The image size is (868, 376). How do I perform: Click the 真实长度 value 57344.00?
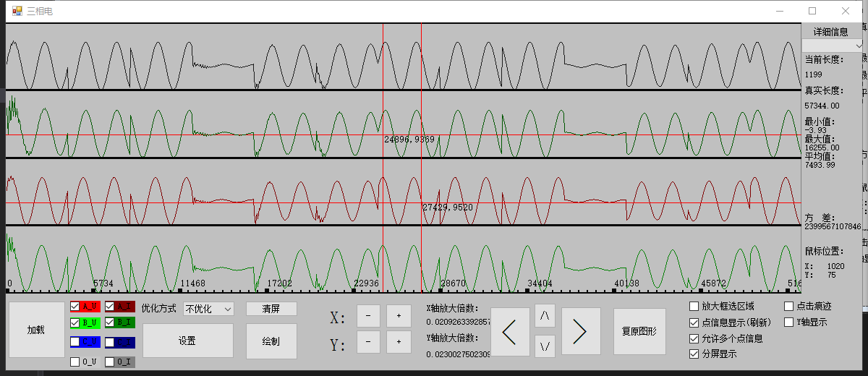(822, 106)
